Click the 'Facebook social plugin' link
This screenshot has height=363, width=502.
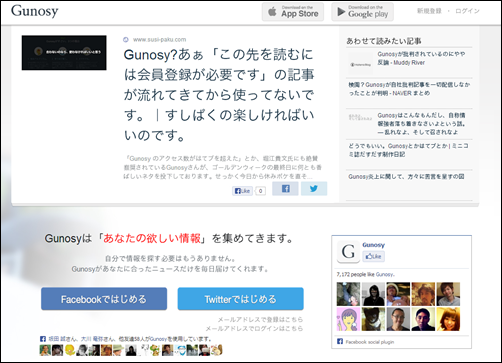pyautogui.click(x=370, y=342)
